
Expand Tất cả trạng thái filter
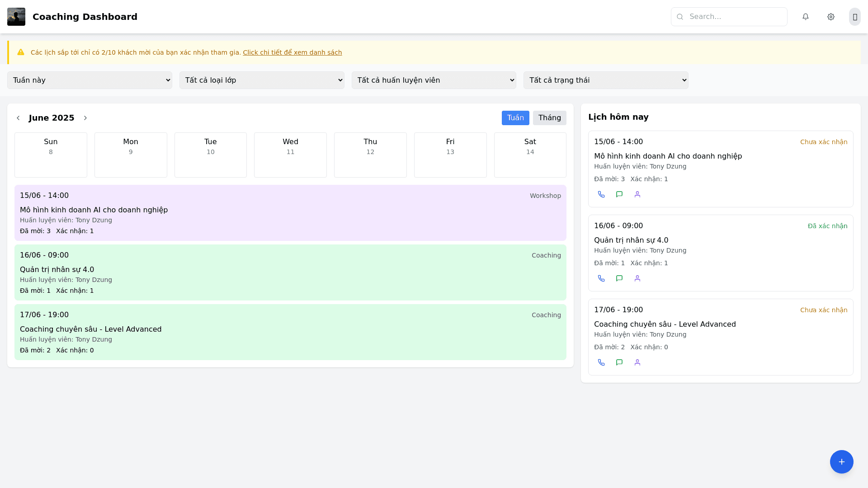(606, 80)
